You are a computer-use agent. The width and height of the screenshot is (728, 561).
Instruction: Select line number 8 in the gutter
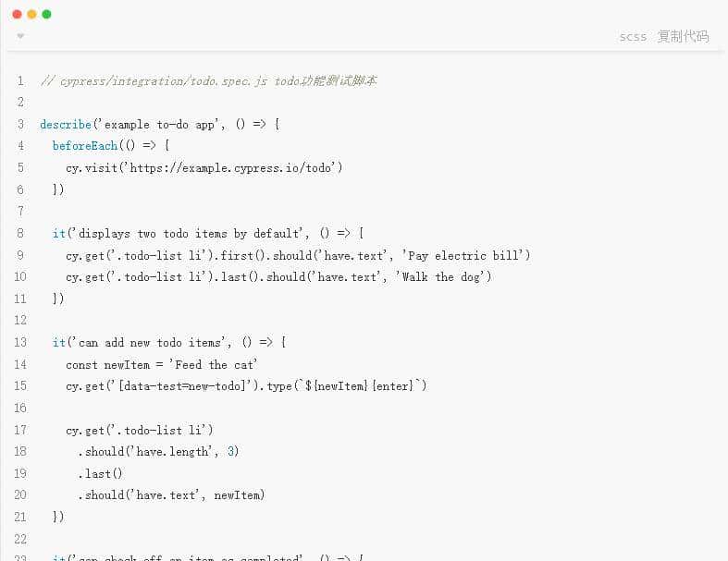coord(20,233)
